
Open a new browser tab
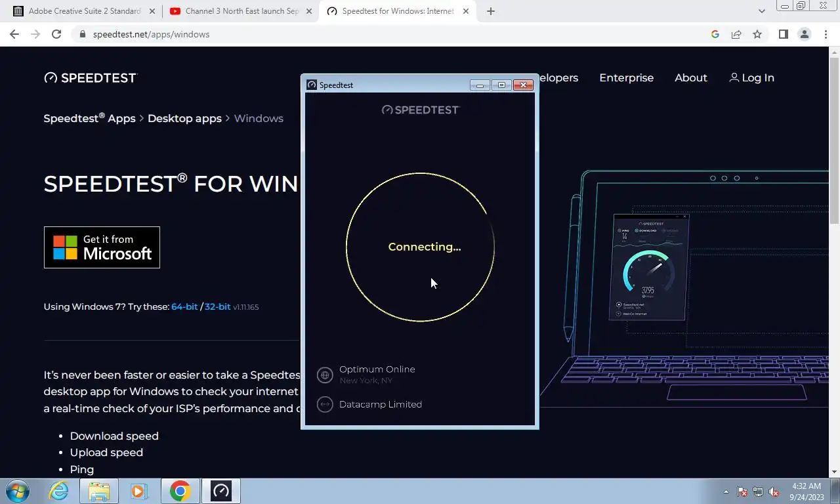point(490,11)
